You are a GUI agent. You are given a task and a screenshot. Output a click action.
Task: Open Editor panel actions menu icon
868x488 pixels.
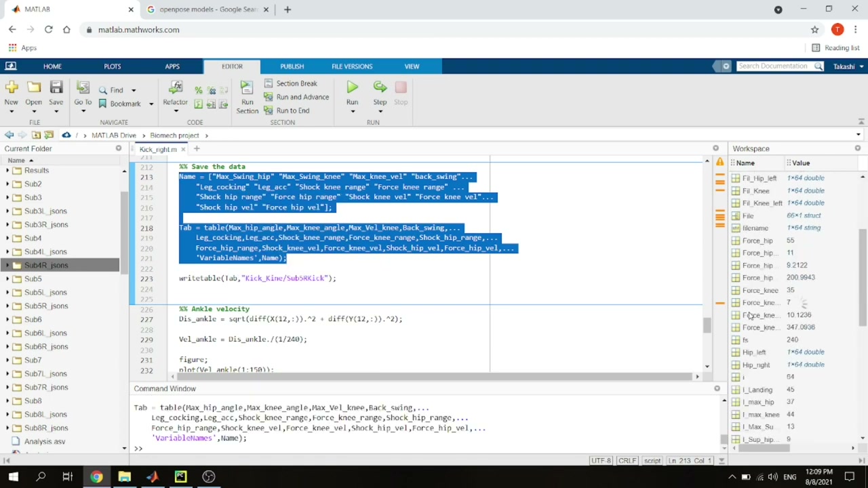(715, 148)
